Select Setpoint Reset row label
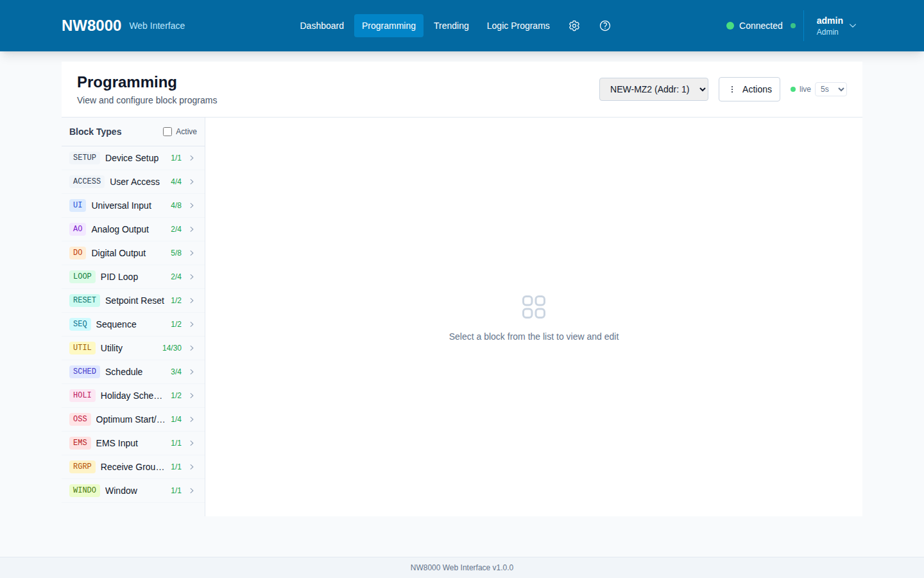Screen dimensions: 924x578 click(135, 301)
